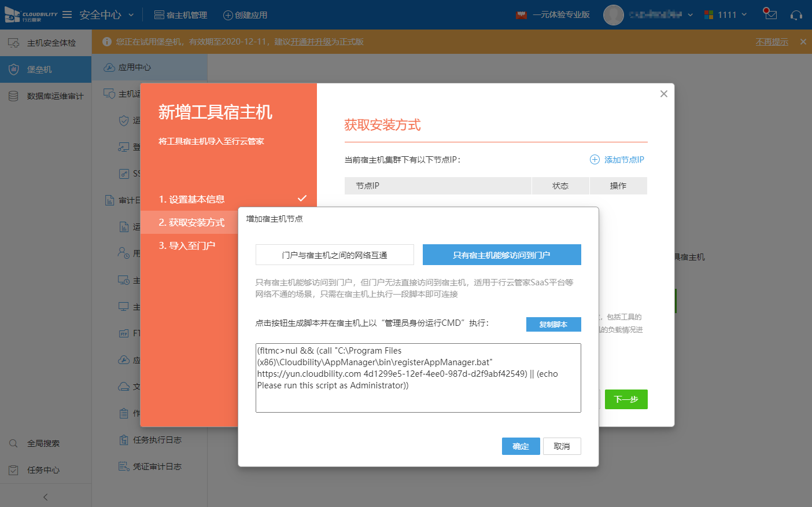Open the mail notification icon
Viewport: 812px width, 507px height.
pos(770,14)
